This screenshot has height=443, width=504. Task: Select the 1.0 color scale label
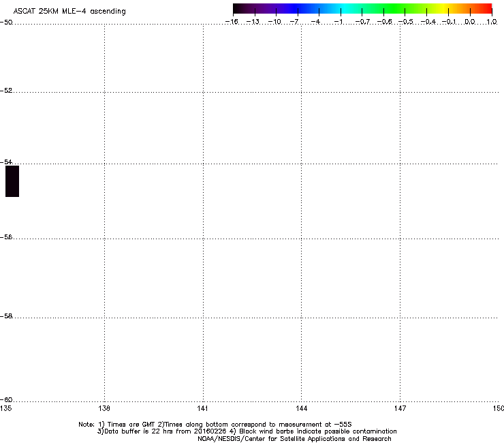coord(492,22)
